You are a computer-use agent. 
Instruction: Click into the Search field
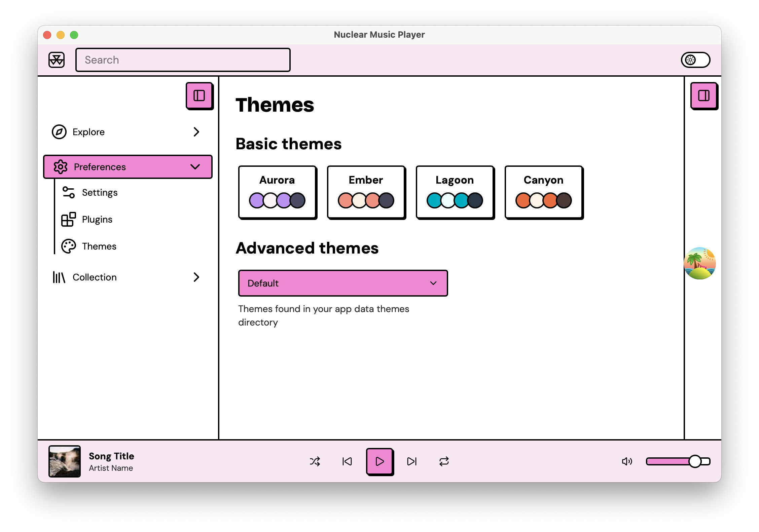coord(183,60)
